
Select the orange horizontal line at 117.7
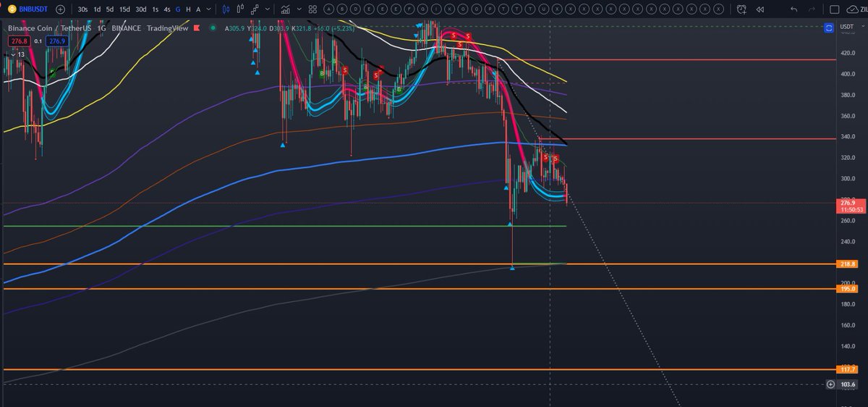click(x=420, y=369)
